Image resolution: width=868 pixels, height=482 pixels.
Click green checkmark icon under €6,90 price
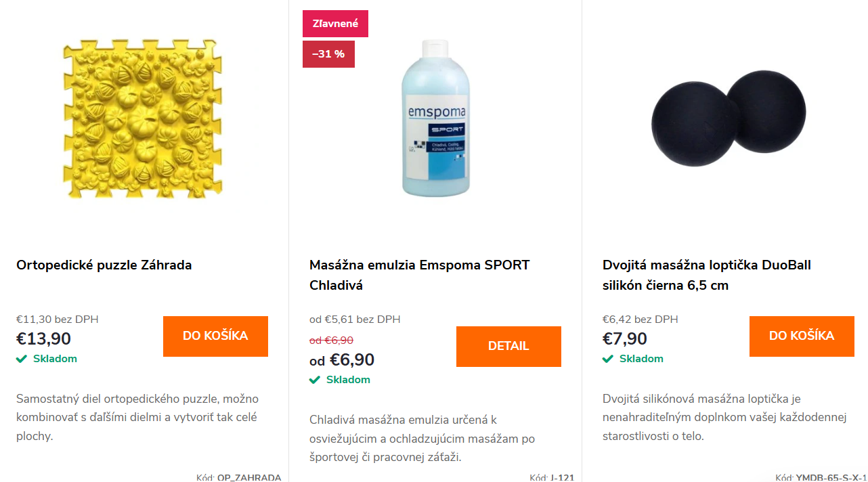click(x=315, y=380)
